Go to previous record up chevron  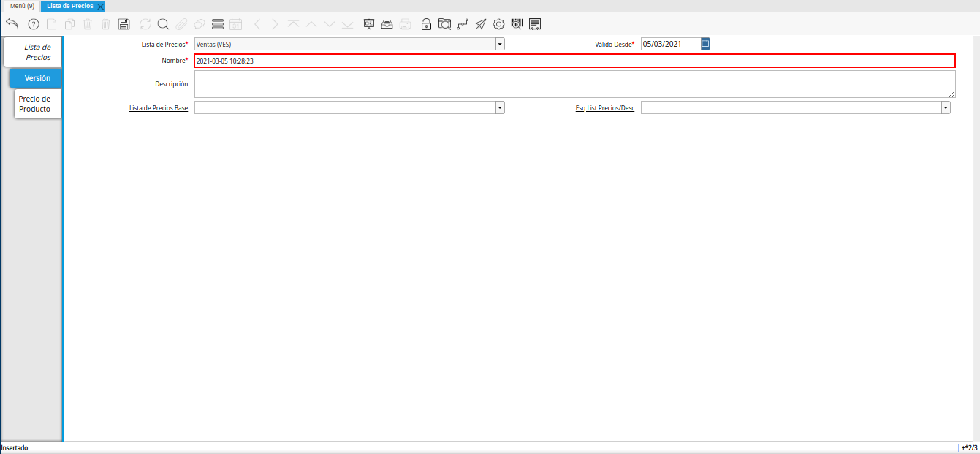coord(311,24)
